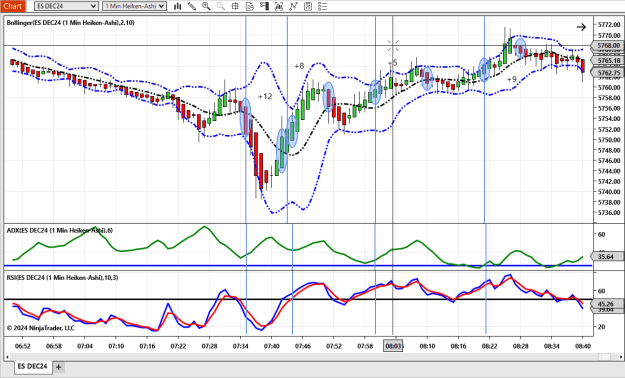625x378 pixels.
Task: Expand the ES DEC24 instrument dropdown
Action: (66, 6)
